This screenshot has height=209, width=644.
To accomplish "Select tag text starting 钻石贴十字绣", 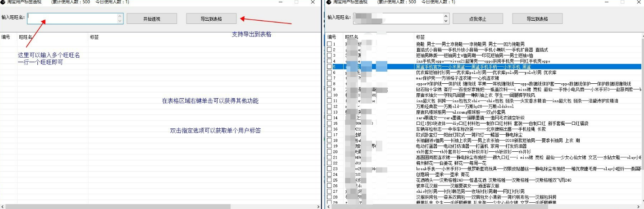I will [x=528, y=89].
